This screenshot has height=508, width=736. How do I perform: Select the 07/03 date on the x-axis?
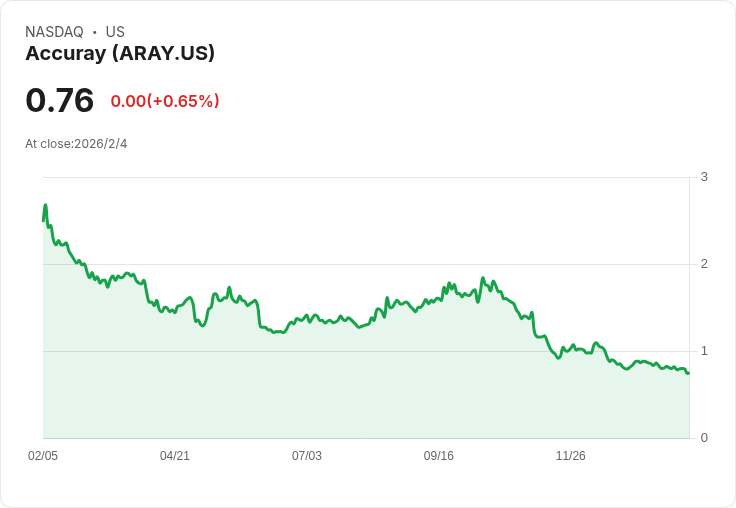[307, 456]
